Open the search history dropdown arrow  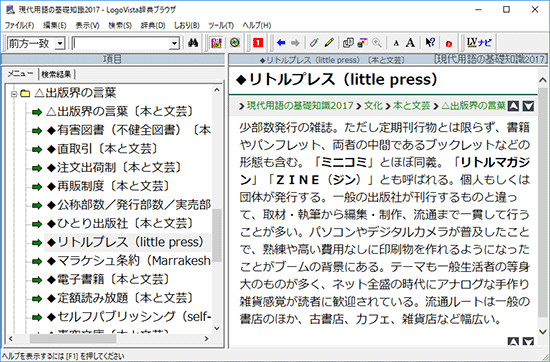pyautogui.click(x=174, y=43)
